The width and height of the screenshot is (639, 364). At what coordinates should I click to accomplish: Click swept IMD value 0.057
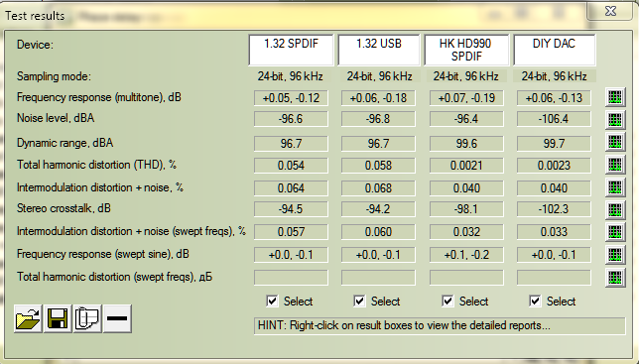(x=291, y=232)
